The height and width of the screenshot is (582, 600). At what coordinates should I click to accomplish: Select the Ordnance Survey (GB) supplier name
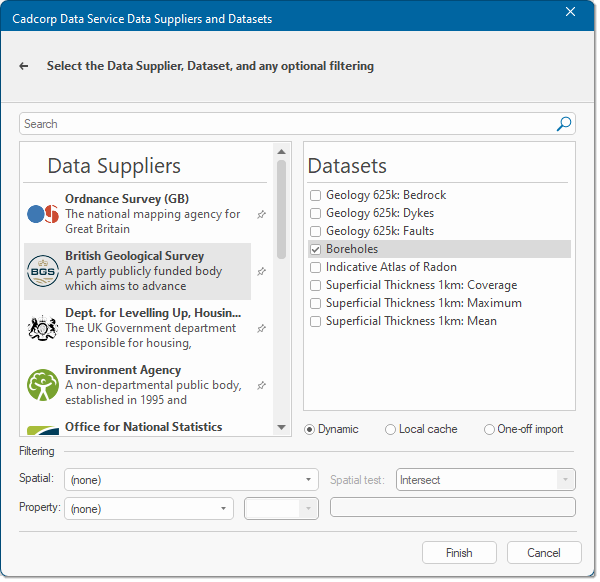(127, 199)
